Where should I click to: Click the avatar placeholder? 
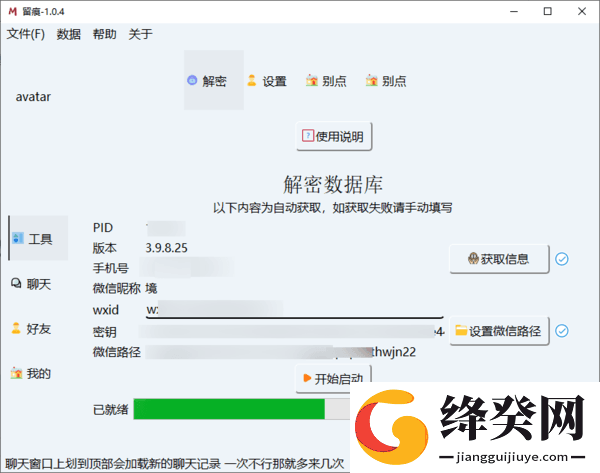[x=33, y=97]
